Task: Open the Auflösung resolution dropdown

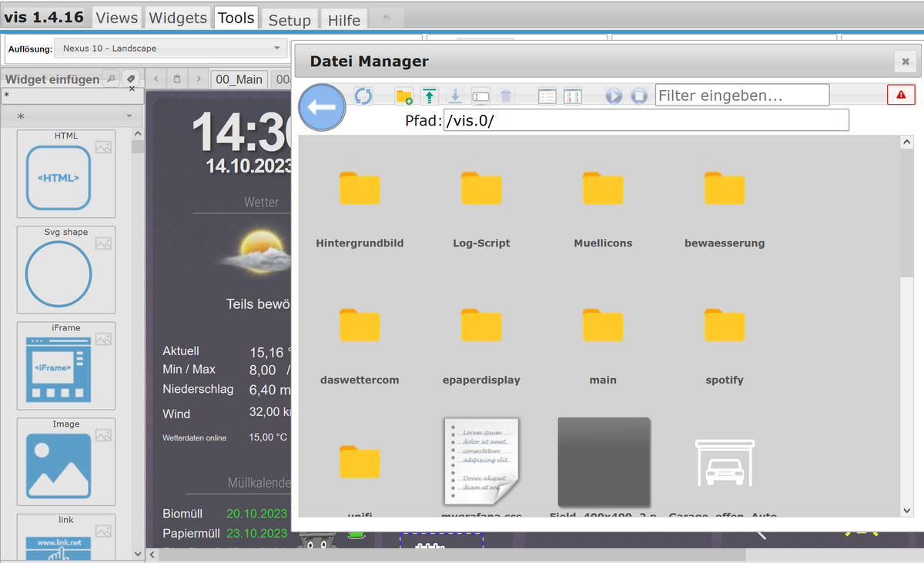Action: click(172, 49)
